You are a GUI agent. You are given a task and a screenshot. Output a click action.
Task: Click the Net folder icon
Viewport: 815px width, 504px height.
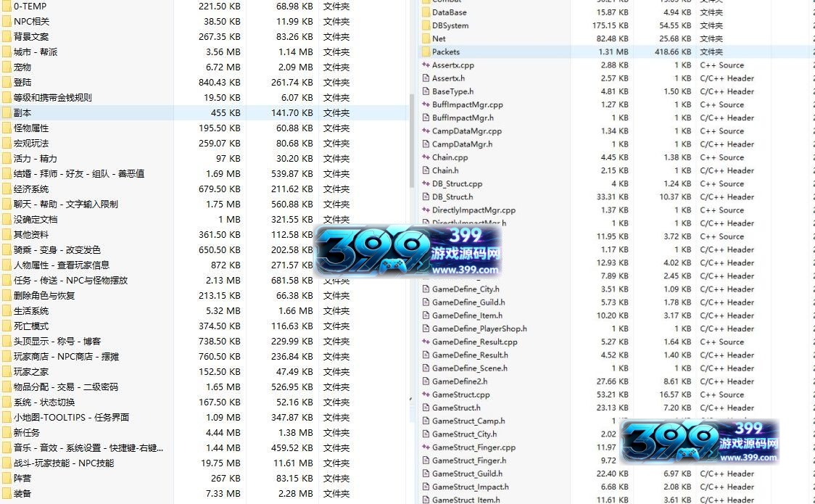426,38
